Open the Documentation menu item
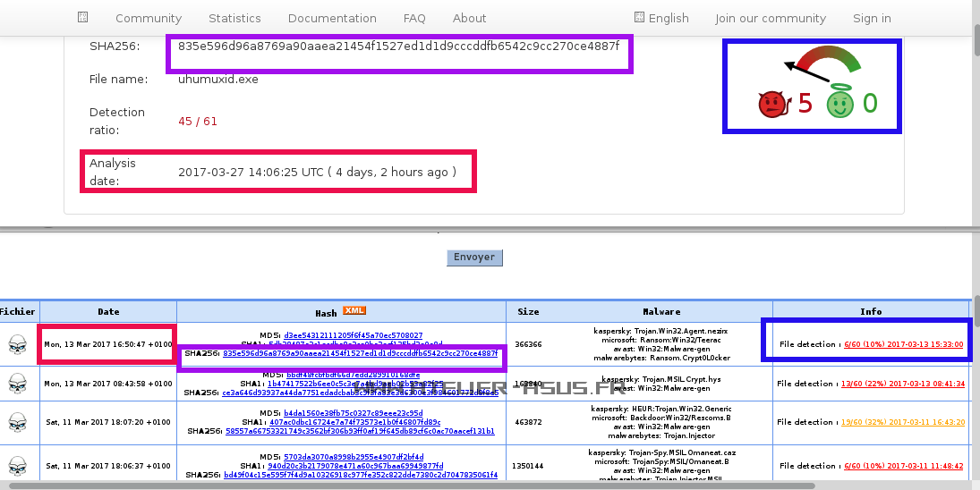 332,18
